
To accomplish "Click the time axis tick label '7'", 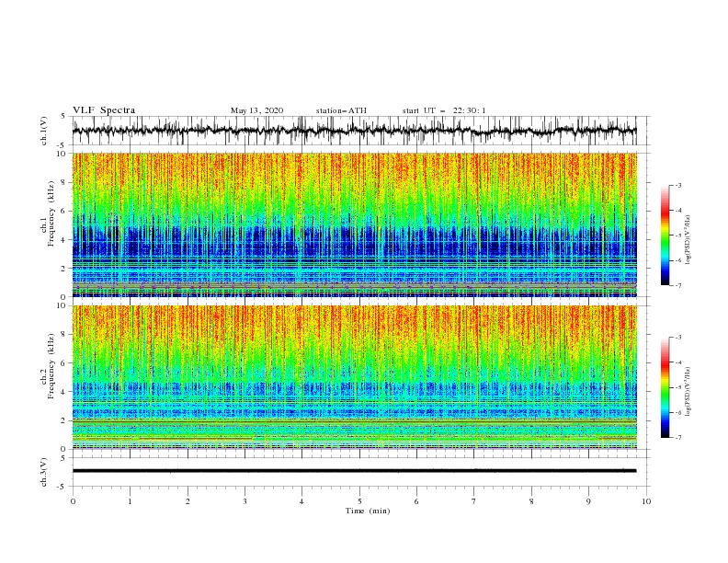I will 474,501.
